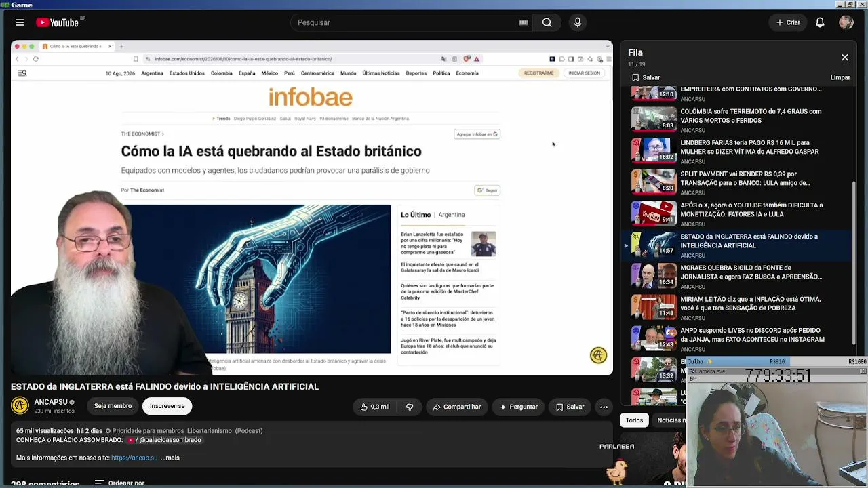The width and height of the screenshot is (868, 488).
Task: Open the ANCAPSU channel name link
Action: (x=51, y=402)
